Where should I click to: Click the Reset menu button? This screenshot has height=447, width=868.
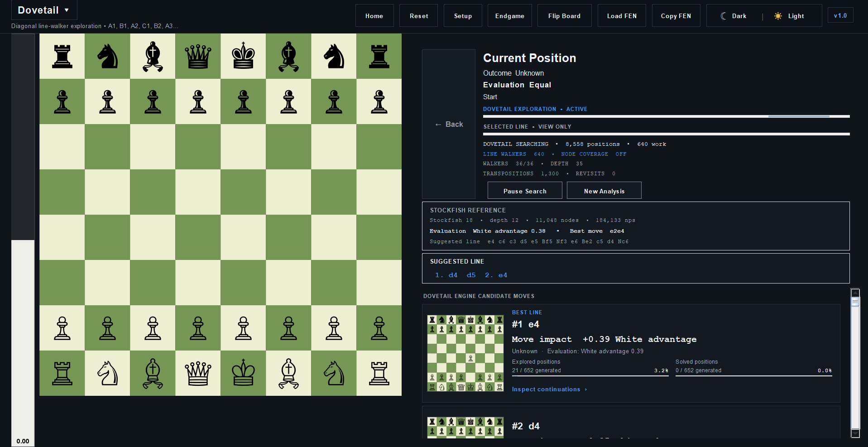tap(419, 16)
